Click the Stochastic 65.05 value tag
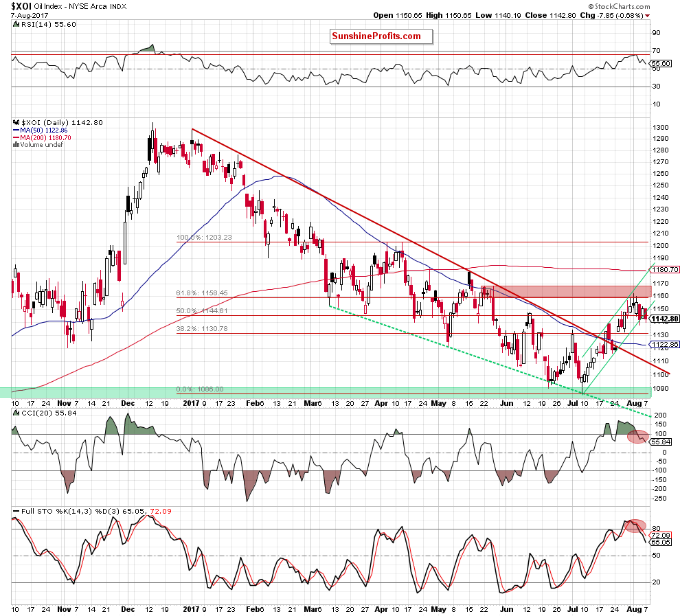The width and height of the screenshot is (680, 616). coord(661,543)
